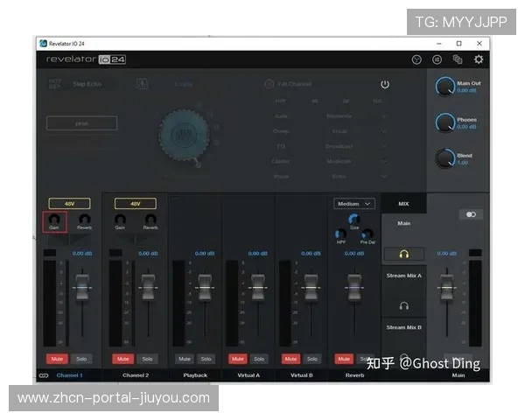Click the Phones level knob
The height and width of the screenshot is (420, 525).
(445, 122)
